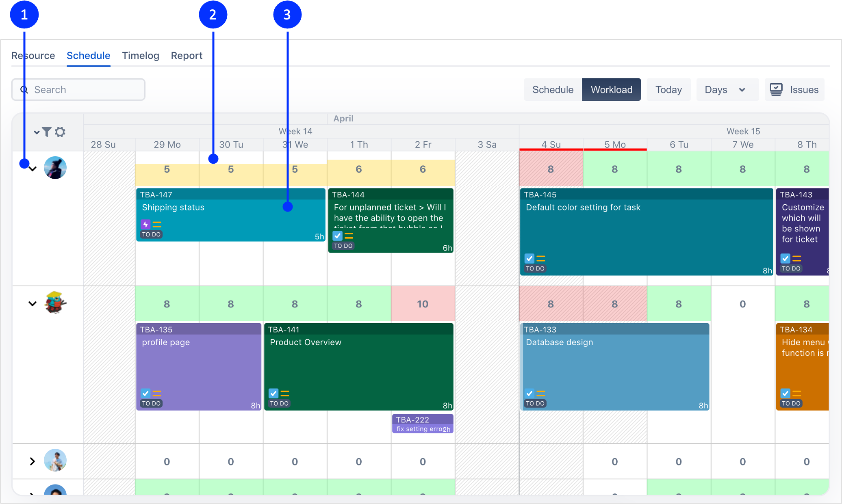Click the Today button

pyautogui.click(x=668, y=89)
